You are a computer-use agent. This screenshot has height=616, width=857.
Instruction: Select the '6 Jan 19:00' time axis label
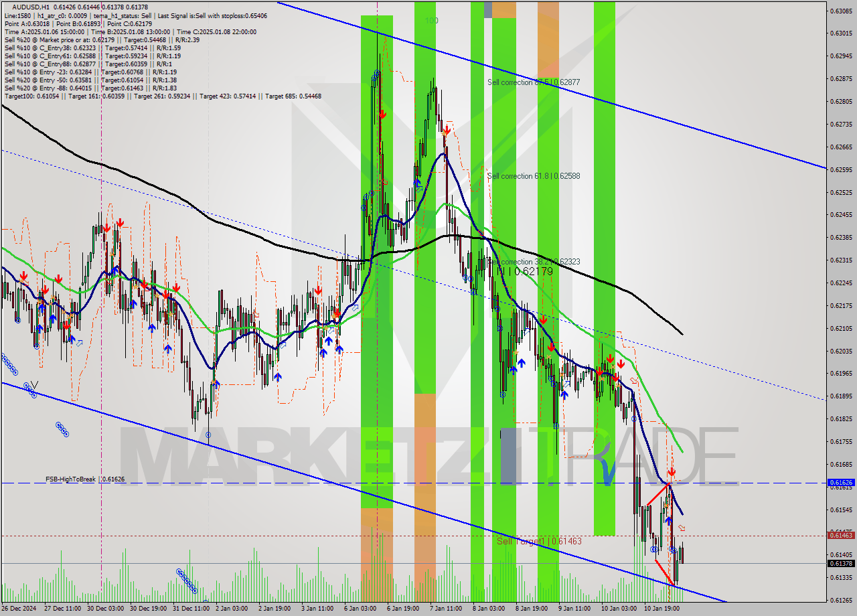coord(404,609)
